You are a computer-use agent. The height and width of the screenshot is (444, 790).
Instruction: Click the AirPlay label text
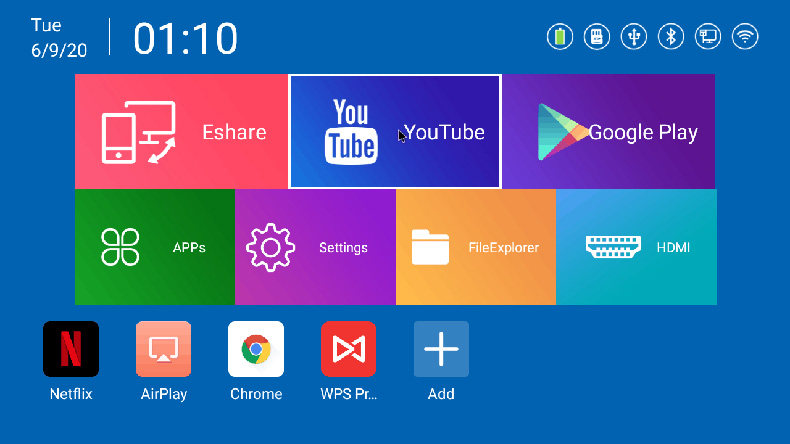point(164,394)
